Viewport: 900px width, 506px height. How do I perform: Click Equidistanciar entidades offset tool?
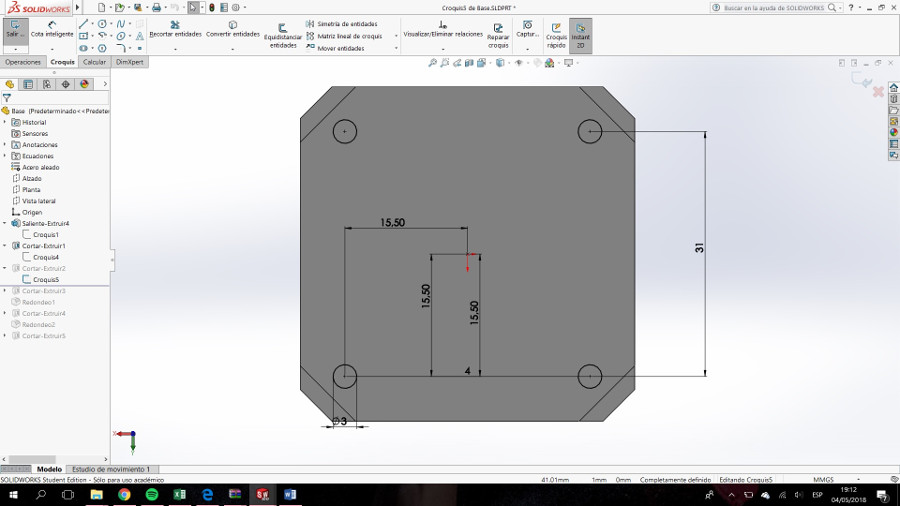coord(282,36)
